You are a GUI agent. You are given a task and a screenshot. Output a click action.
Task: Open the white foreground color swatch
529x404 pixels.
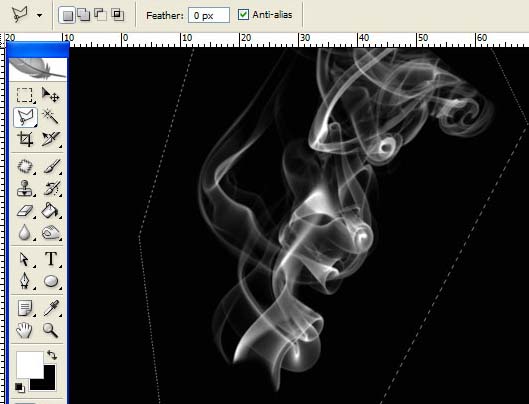(x=30, y=365)
